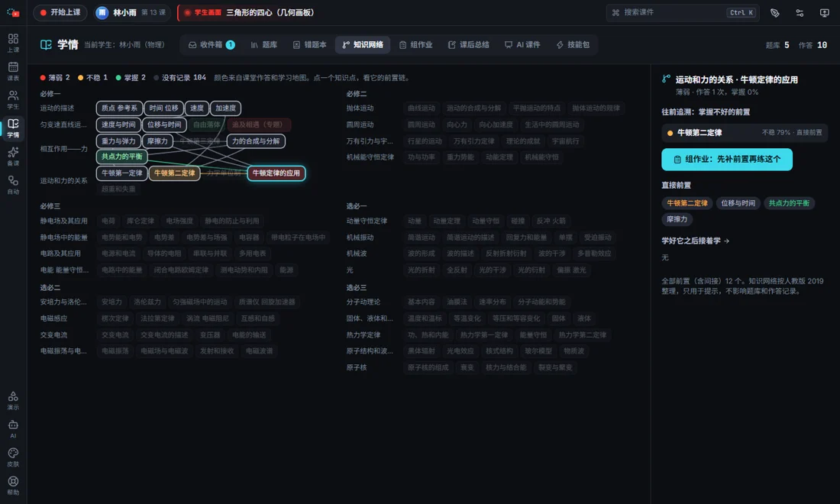The height and width of the screenshot is (504, 840).
Task: Switch to 技能包 tab
Action: click(x=573, y=45)
